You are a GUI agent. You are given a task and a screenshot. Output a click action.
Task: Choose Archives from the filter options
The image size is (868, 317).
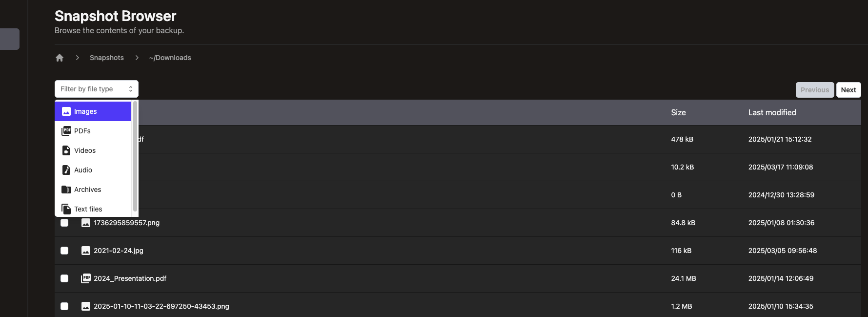(x=88, y=190)
